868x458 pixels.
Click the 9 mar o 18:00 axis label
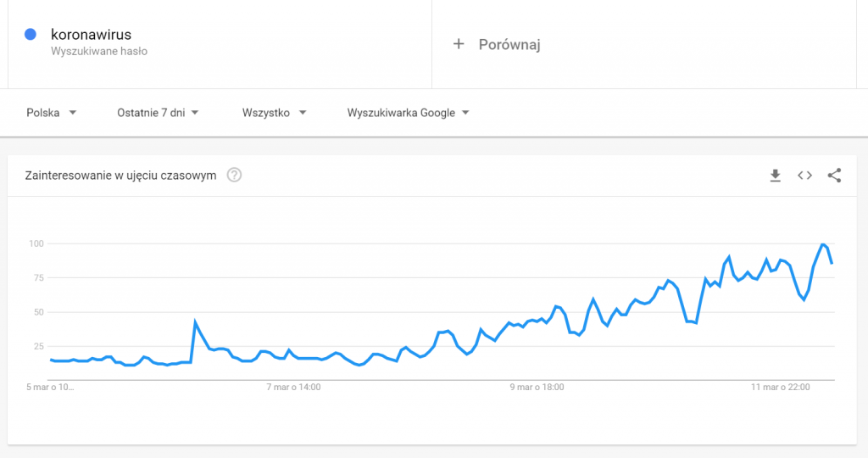(x=537, y=388)
